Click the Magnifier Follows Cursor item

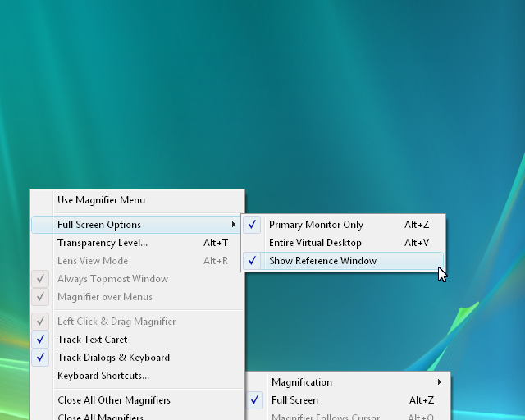(326, 416)
